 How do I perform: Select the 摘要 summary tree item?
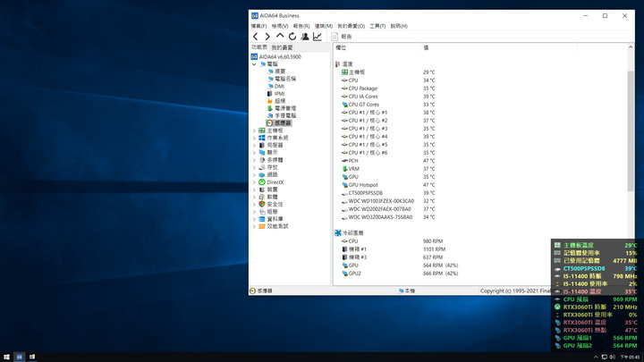[x=276, y=72]
